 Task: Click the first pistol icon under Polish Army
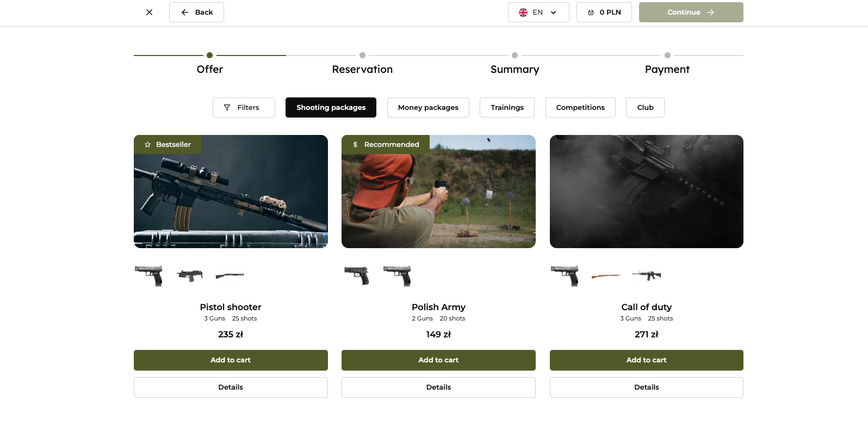pos(357,275)
